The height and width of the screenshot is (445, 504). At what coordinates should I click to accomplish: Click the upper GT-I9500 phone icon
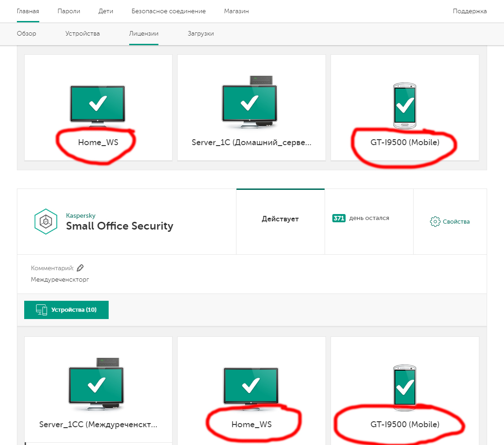[x=404, y=106]
